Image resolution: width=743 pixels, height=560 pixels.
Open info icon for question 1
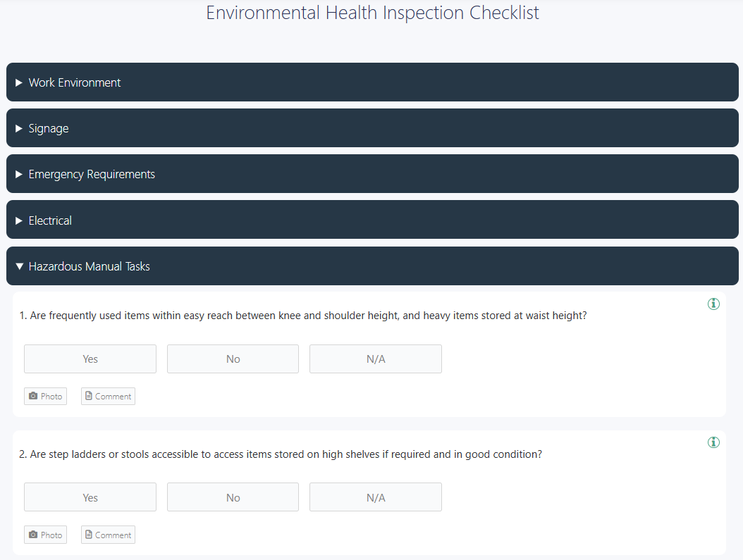coord(713,304)
